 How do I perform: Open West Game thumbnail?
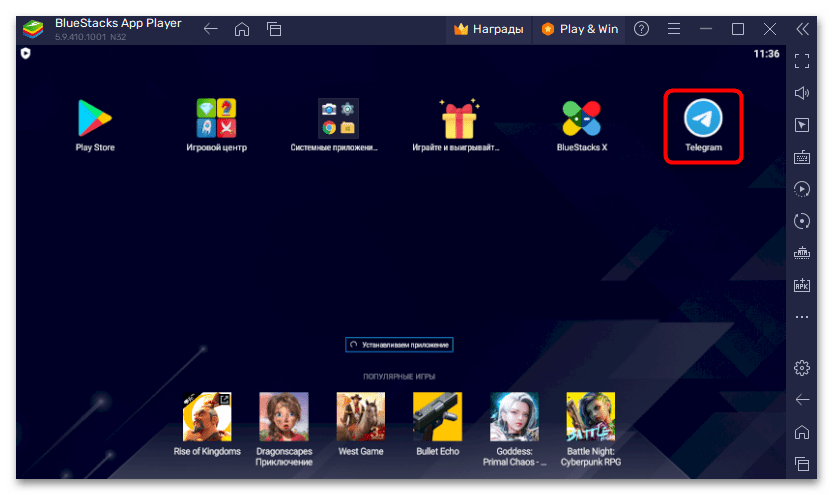point(361,417)
